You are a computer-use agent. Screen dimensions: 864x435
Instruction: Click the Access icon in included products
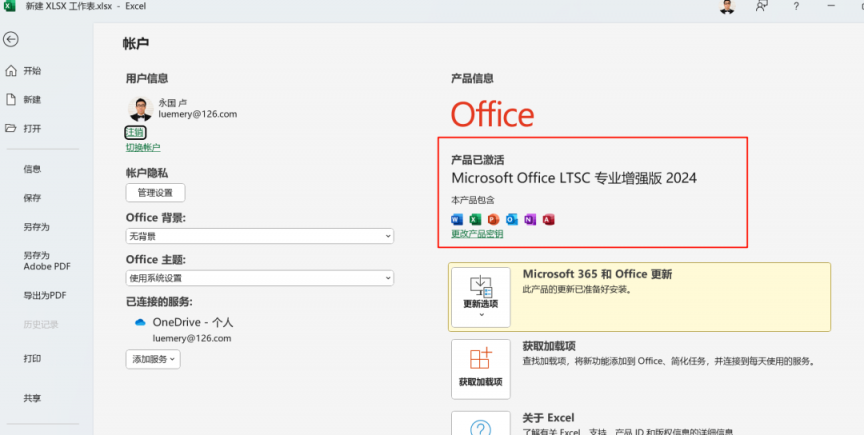point(548,219)
